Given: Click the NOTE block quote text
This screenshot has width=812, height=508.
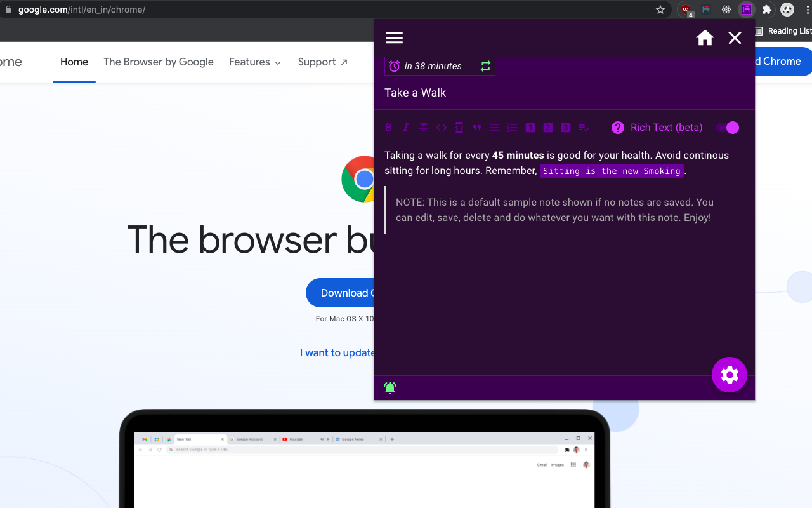Looking at the screenshot, I should [554, 210].
